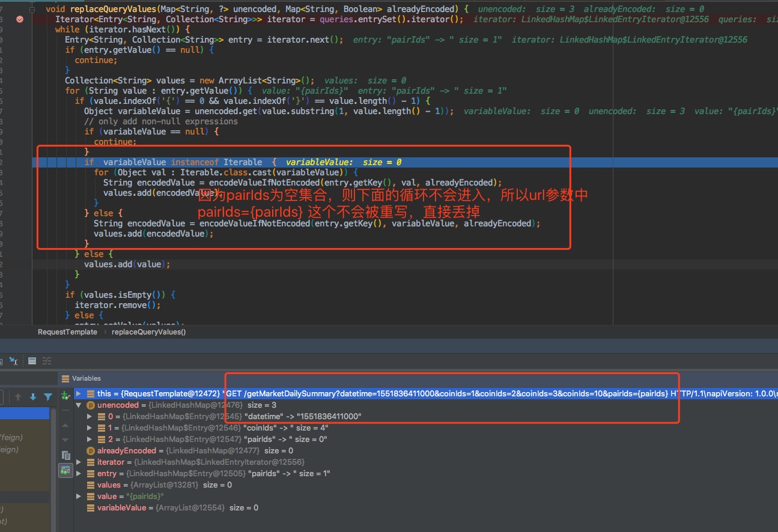Collapse the unencoded LinkedHashMap node
This screenshot has height=532, width=778.
coord(79,405)
